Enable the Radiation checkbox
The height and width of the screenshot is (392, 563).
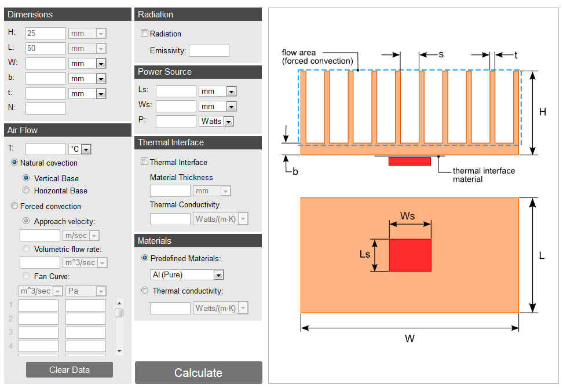click(x=145, y=34)
